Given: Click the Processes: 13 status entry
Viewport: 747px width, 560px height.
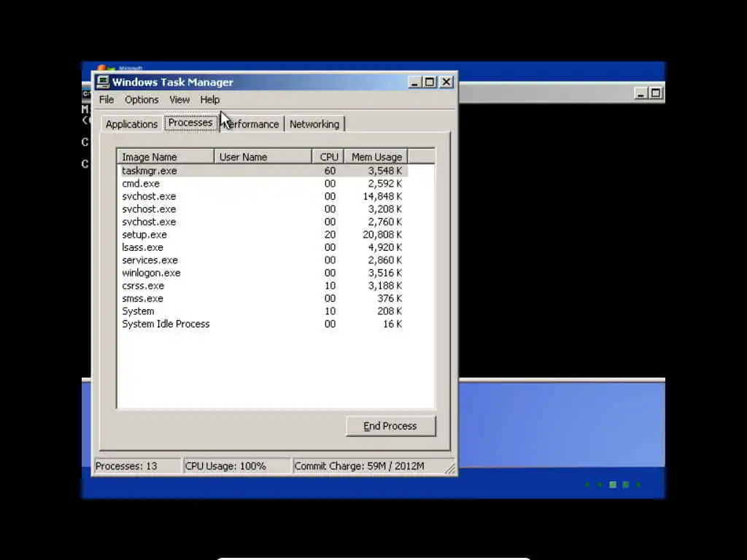Looking at the screenshot, I should [138, 466].
